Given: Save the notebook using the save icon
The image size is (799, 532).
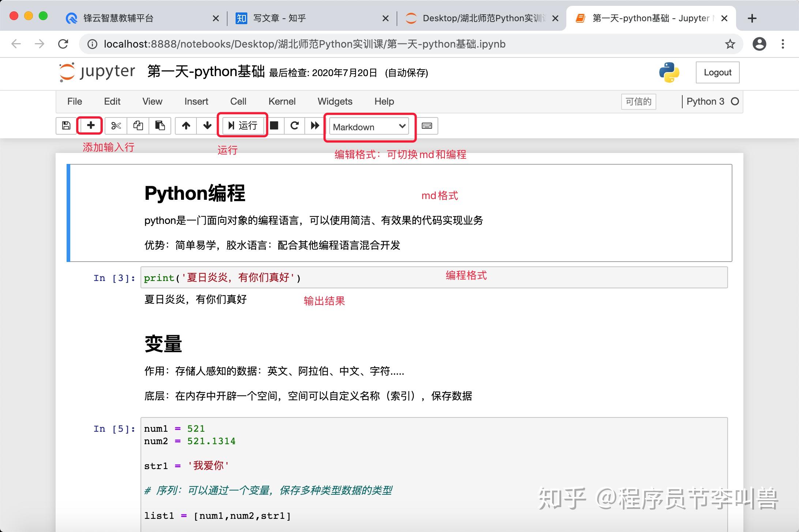Looking at the screenshot, I should coord(66,125).
